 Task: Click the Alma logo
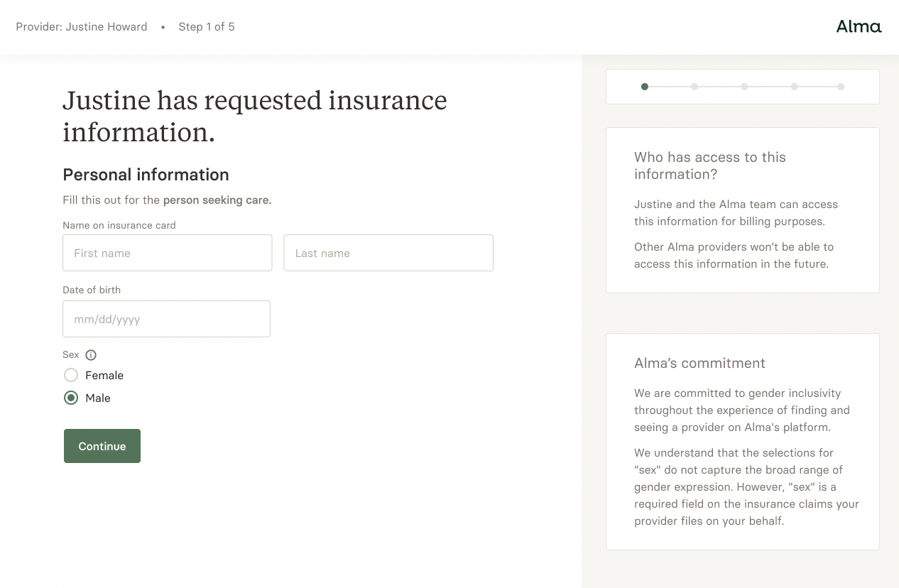point(859,27)
